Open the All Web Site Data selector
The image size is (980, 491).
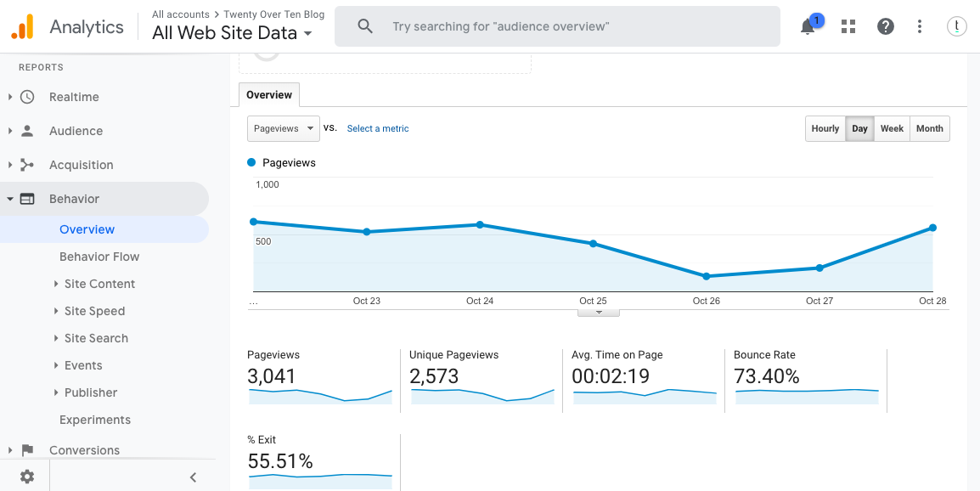[234, 33]
